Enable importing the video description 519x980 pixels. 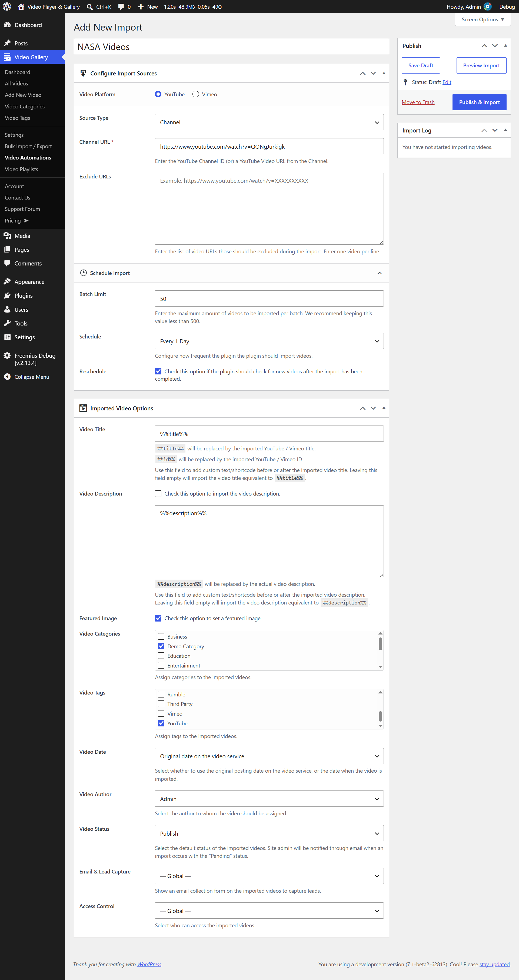(x=158, y=493)
